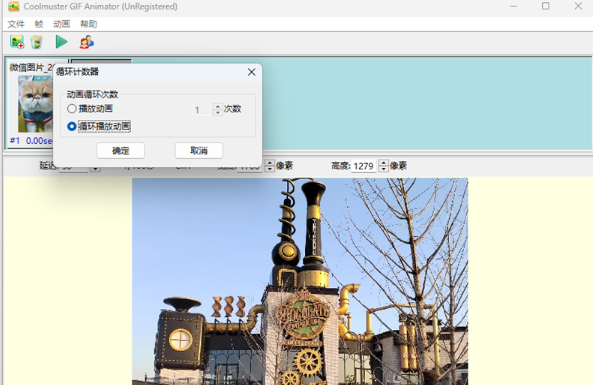Click the 高度: label
The width and height of the screenshot is (593, 385).
coord(340,166)
